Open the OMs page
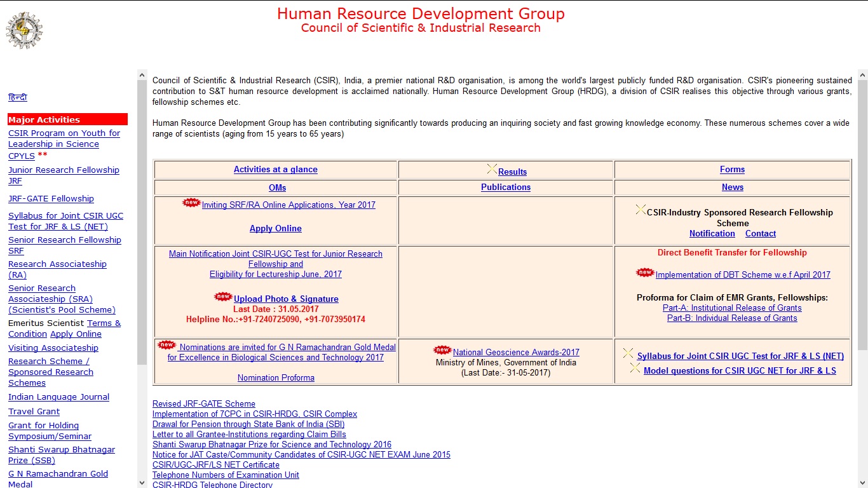868x488 pixels. click(278, 187)
